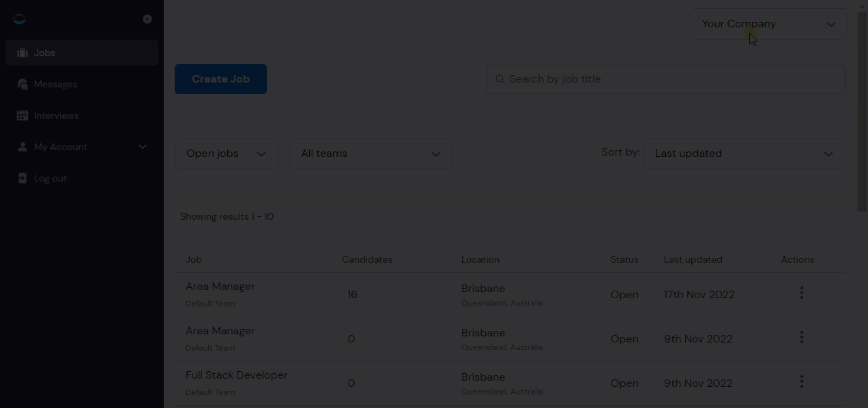Open the Open jobs filter dropdown

[227, 154]
